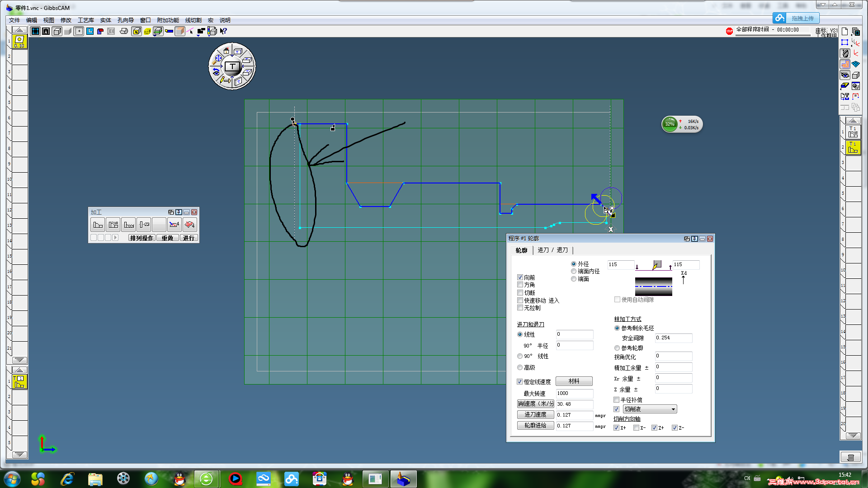Click the 轮廓进给 button

(536, 426)
